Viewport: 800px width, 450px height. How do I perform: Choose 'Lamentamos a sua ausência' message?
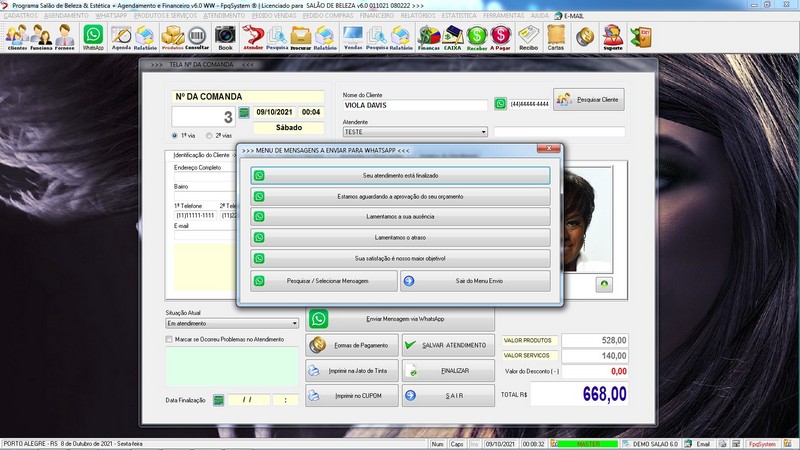400,217
